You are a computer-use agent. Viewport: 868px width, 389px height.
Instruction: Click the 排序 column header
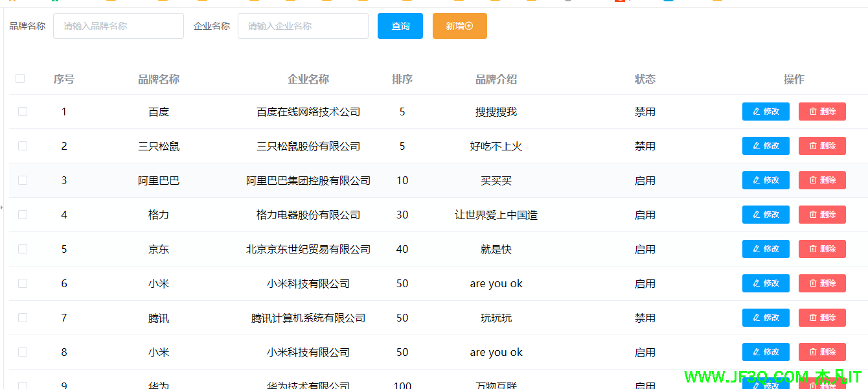click(402, 78)
